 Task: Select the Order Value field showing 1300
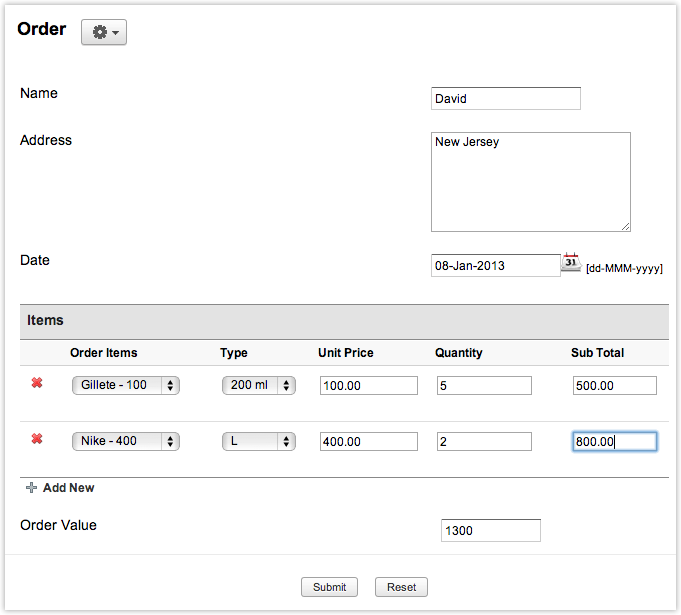490,530
